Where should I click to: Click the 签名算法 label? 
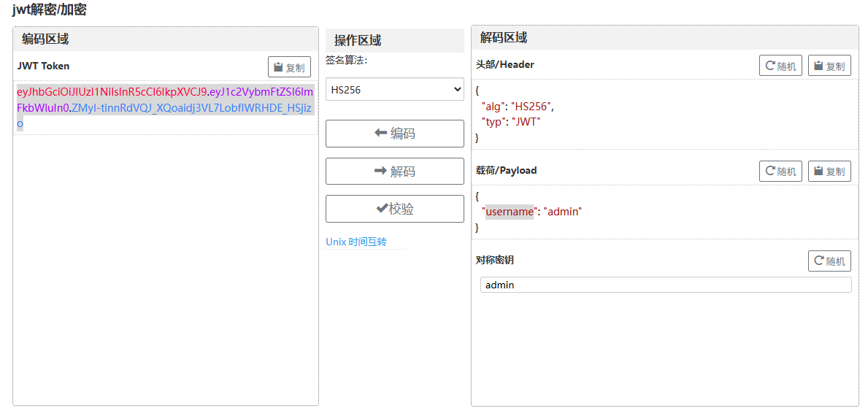(347, 61)
